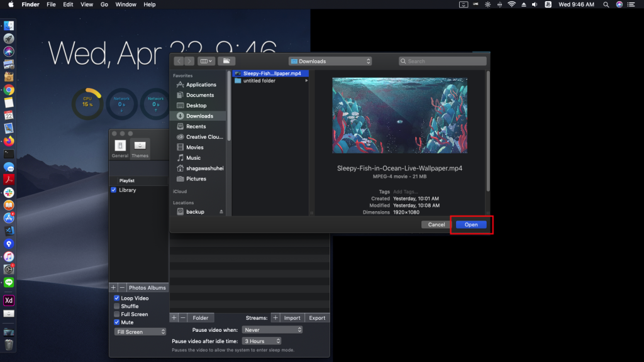This screenshot has width=644, height=362.
Task: Open the Downloads location popup
Action: tap(330, 61)
